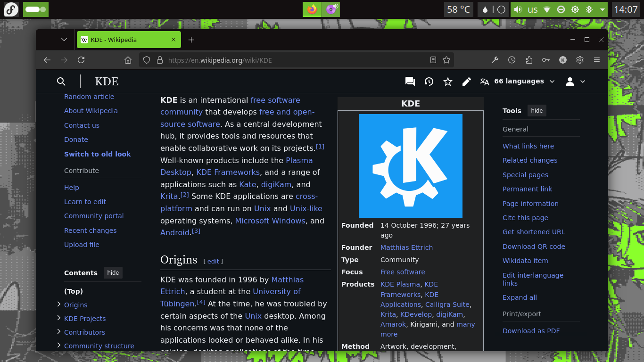Image resolution: width=644 pixels, height=362 pixels.
Task: Hide the Tools panel
Action: point(537,110)
